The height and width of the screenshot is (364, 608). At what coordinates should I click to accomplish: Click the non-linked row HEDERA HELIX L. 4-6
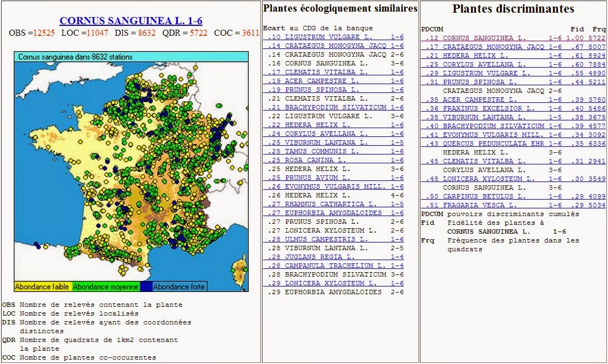[336, 195]
